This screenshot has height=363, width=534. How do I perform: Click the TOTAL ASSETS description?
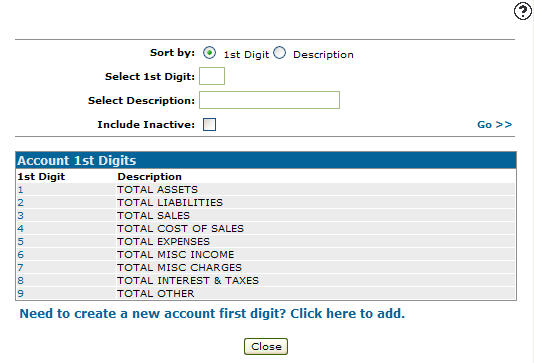pos(157,190)
